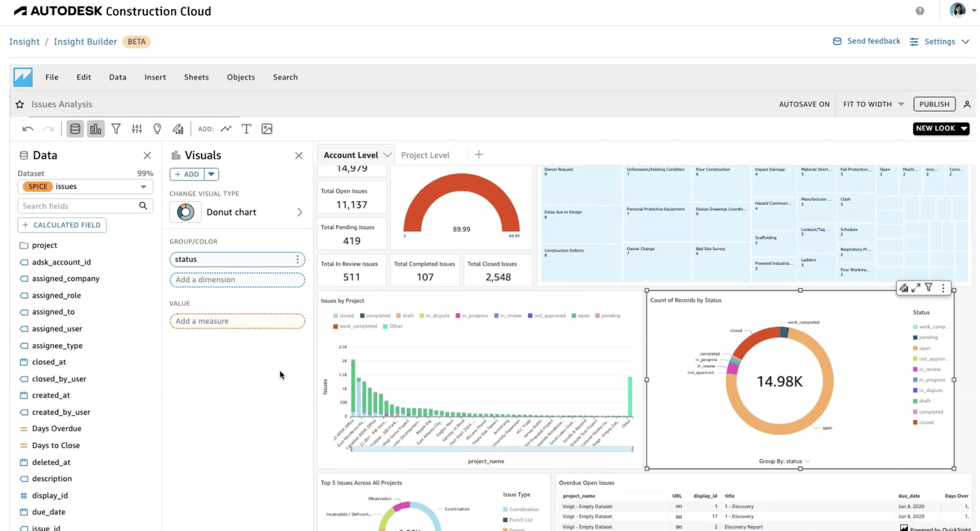Open the Objects menu
The width and height of the screenshot is (980, 531).
(241, 77)
